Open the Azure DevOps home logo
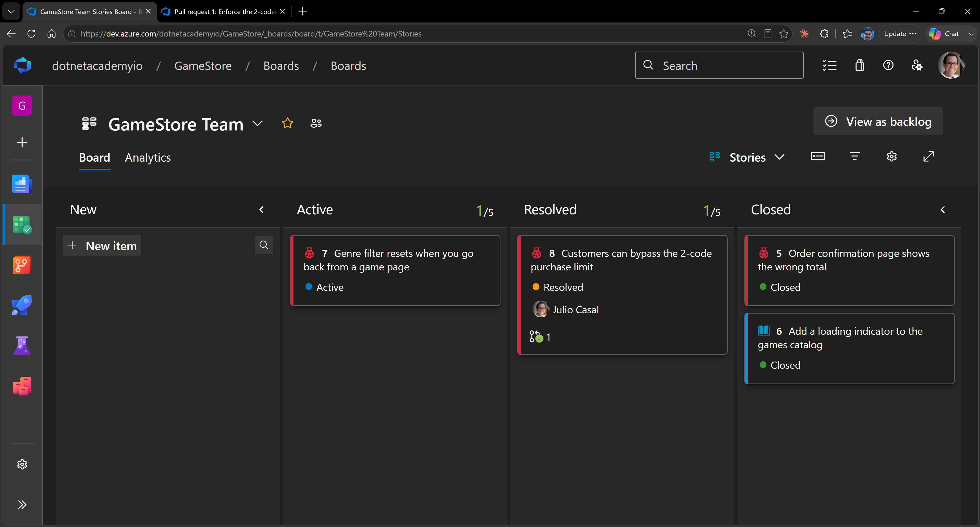 coord(22,65)
